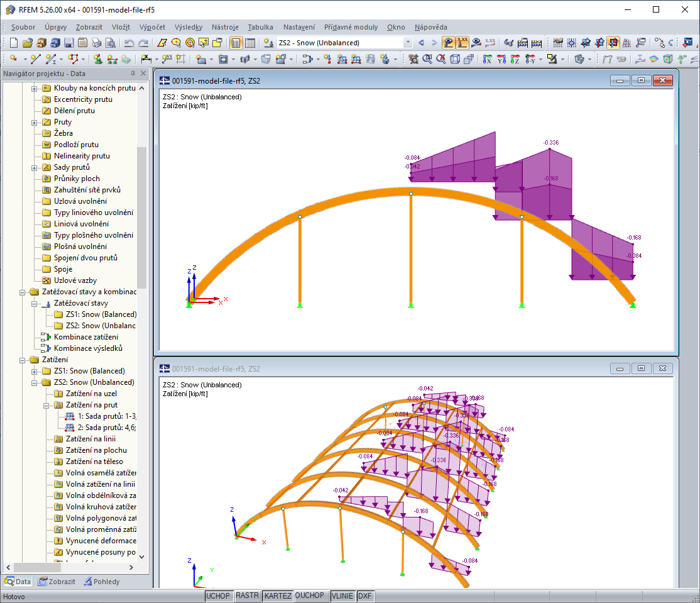
Task: Show wireframe cube display icon
Action: click(455, 59)
